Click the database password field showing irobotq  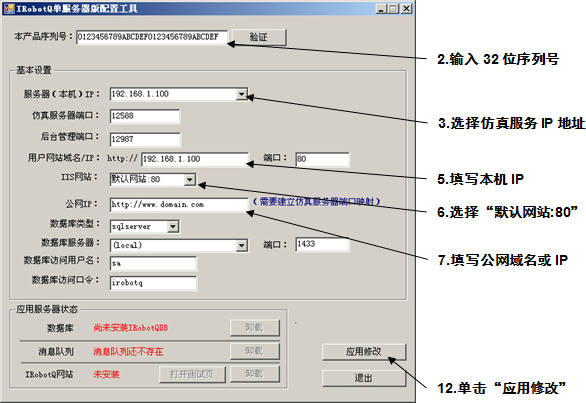pyautogui.click(x=153, y=283)
